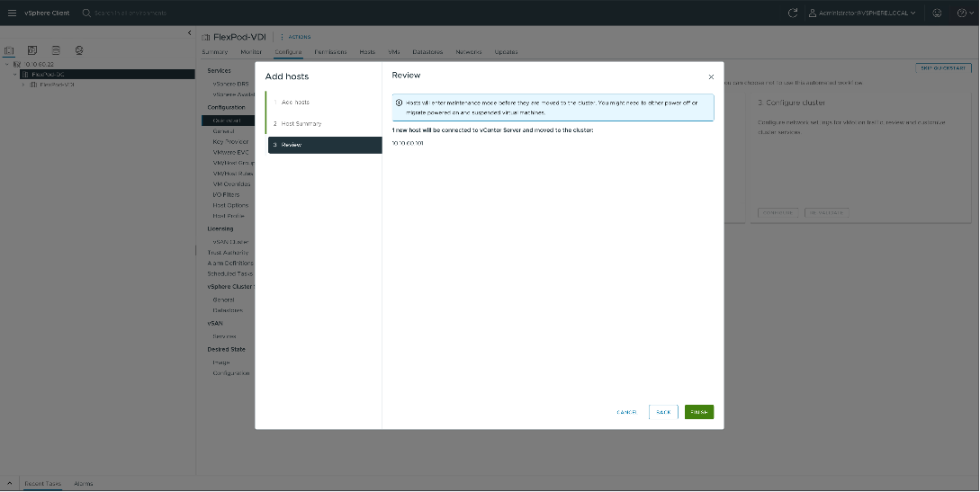Open Key Provider settings
Viewport: 980px width, 492px height.
(230, 142)
